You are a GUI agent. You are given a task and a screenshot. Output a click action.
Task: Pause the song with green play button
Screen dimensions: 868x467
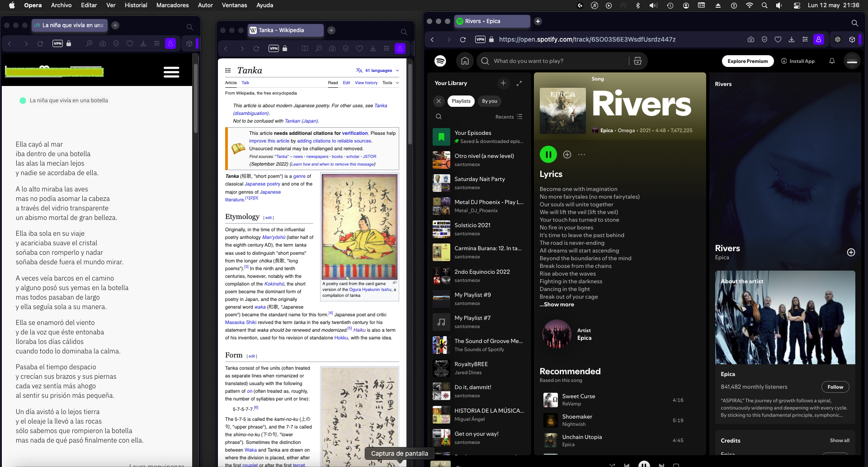pos(548,154)
